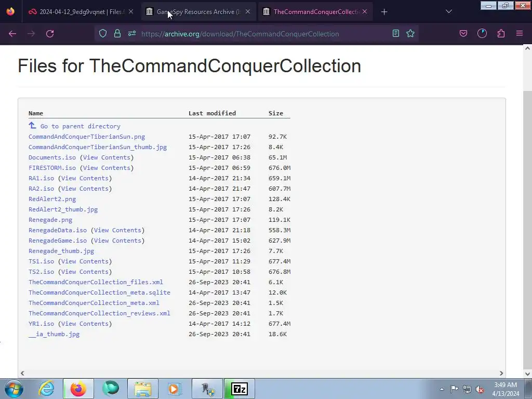Toggle reader view icon

(x=395, y=33)
